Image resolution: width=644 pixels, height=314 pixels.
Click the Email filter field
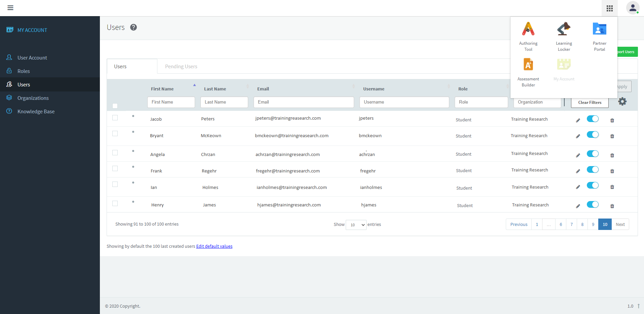pos(303,102)
